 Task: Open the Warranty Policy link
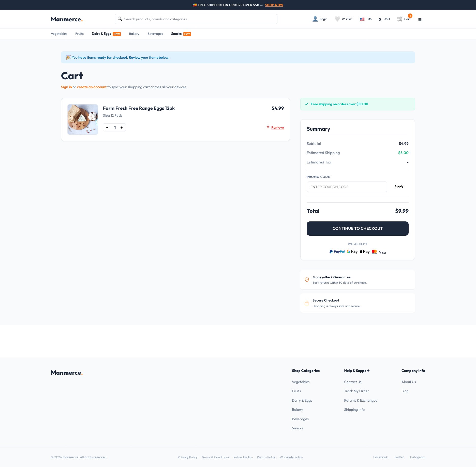point(291,457)
